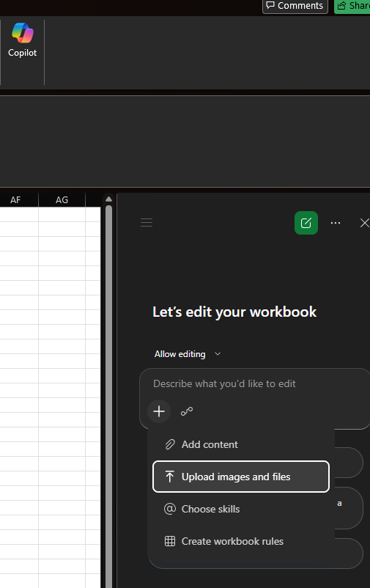The height and width of the screenshot is (588, 370).
Task: Select column AG header
Action: [x=62, y=200]
